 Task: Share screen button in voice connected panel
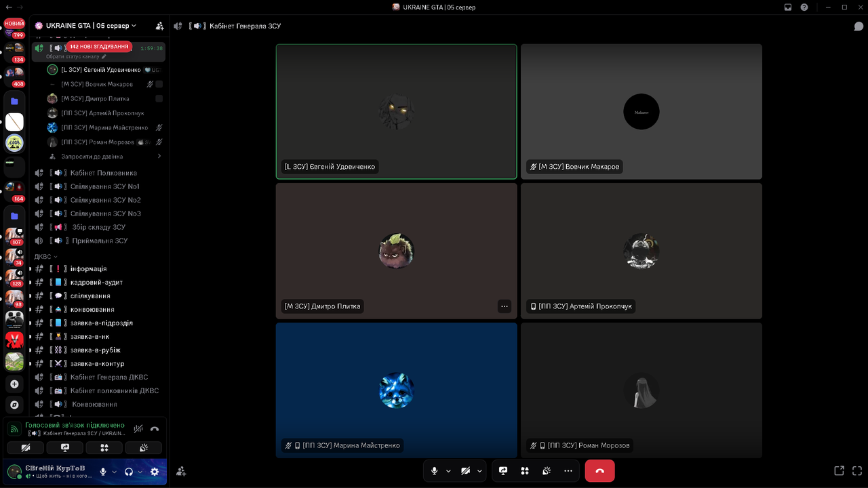click(65, 447)
